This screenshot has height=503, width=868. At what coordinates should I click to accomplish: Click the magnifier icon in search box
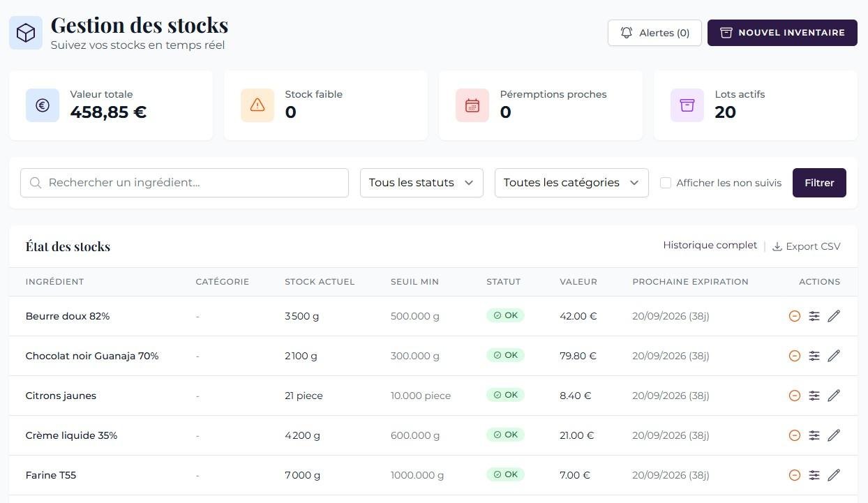(36, 183)
